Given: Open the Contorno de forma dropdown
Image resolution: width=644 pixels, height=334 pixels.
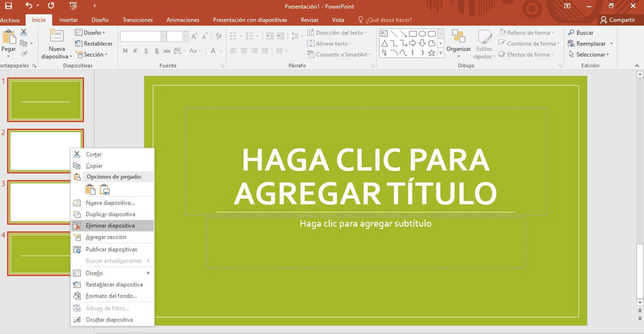Looking at the screenshot, I should pos(529,44).
